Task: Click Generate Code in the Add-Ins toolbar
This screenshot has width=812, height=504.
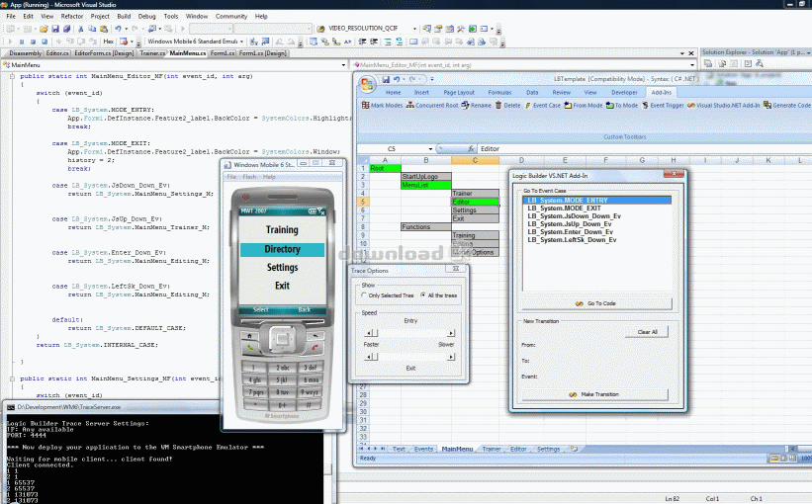Action: [787, 105]
